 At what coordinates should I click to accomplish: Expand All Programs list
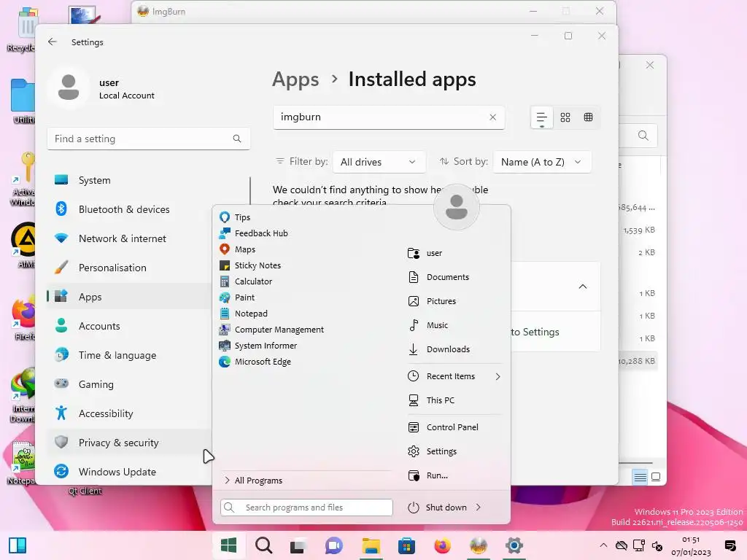coord(253,481)
